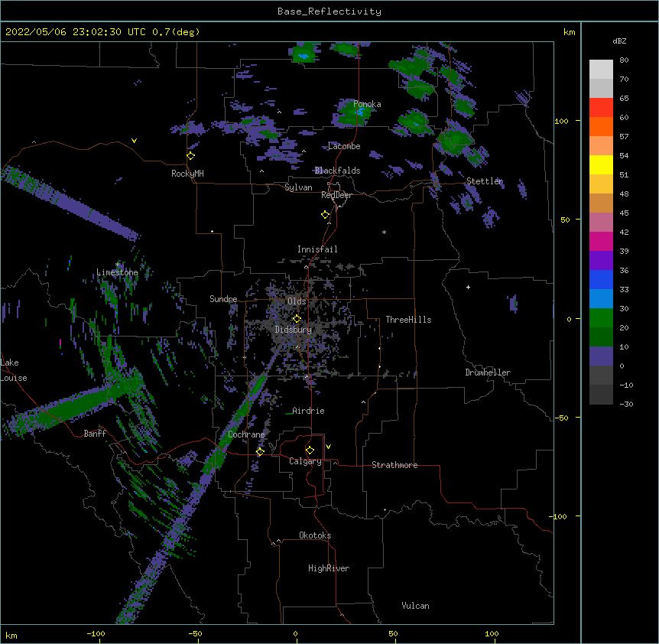Click the Airdrie town label

308,411
